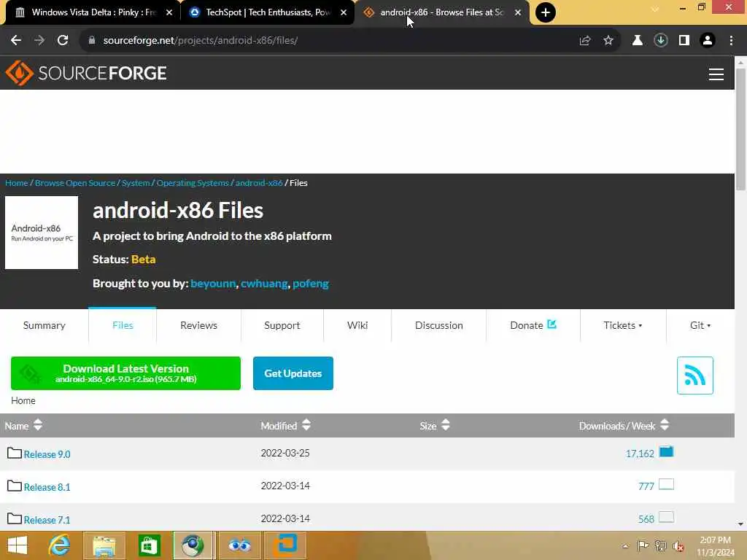Click the Get Updates button

tap(293, 373)
